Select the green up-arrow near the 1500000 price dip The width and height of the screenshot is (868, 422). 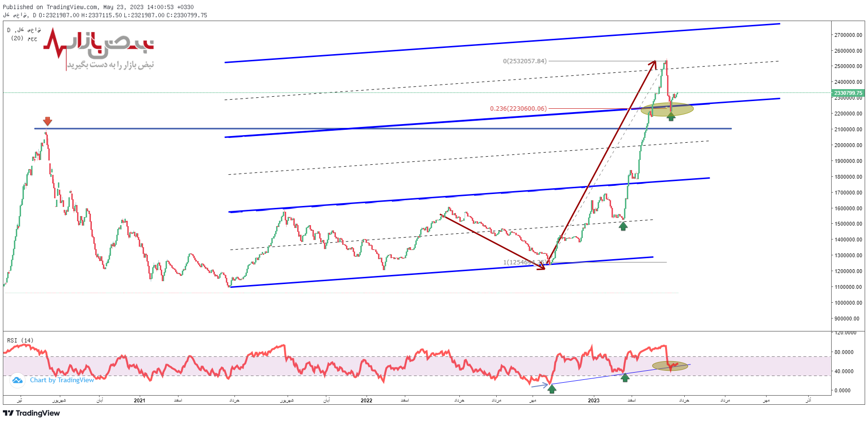tap(623, 226)
